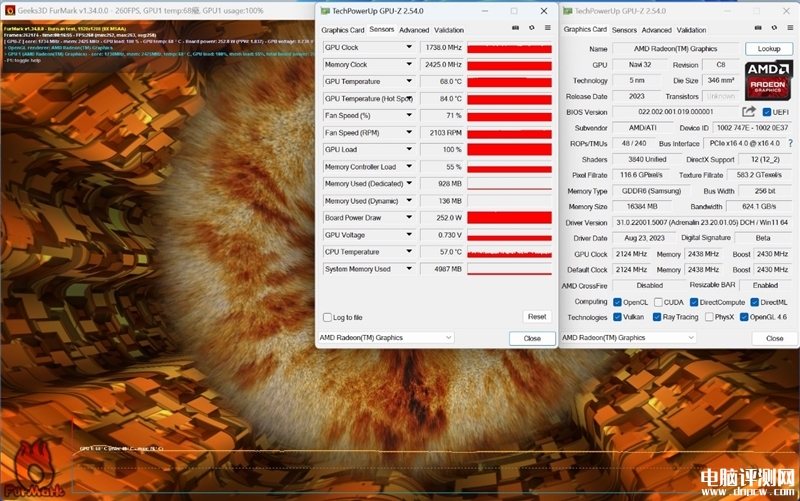The height and width of the screenshot is (501, 800).
Task: Open the CPU Temperature sensor dropdown
Action: (409, 252)
